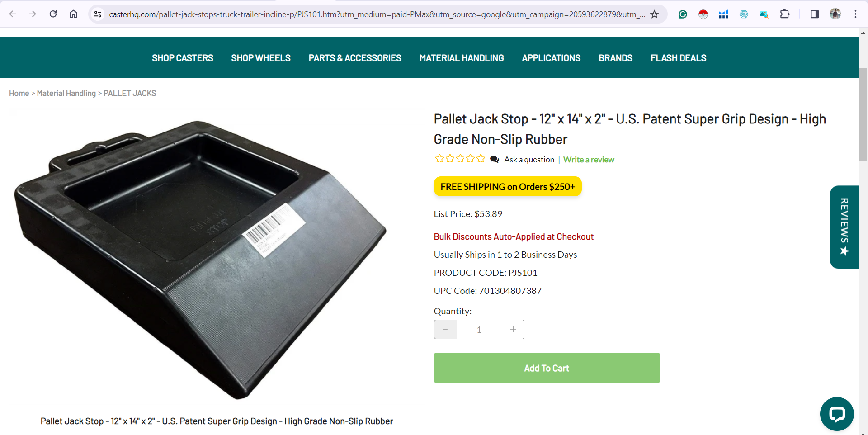Follow the Write a review link
The width and height of the screenshot is (868, 435).
[x=589, y=160]
